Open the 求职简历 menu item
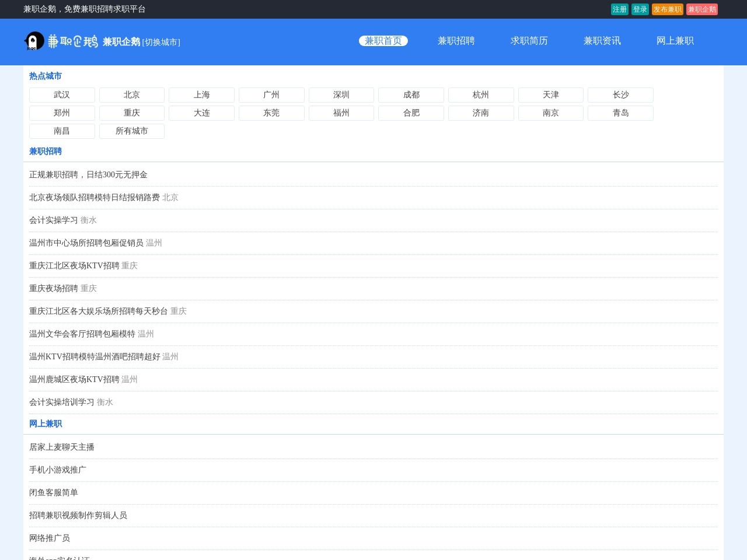Image resolution: width=747 pixels, height=560 pixels. tap(529, 41)
